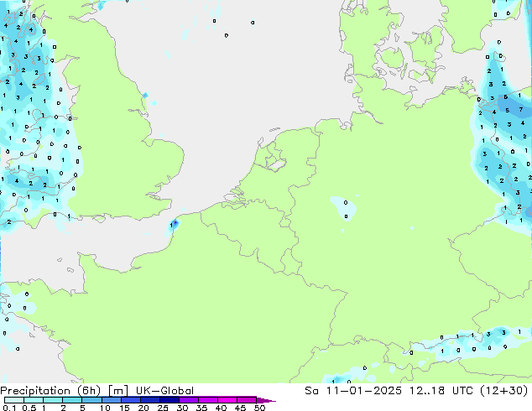This screenshot has width=532, height=411.
Task: Click the 20–25 legend color swatch
Action: point(150,400)
